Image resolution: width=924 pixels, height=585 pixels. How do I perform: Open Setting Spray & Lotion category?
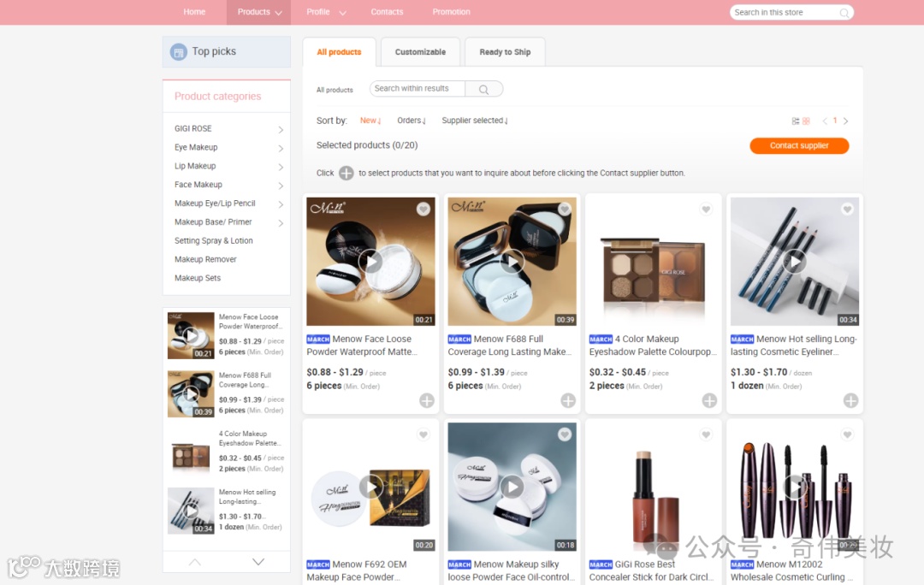pos(213,241)
